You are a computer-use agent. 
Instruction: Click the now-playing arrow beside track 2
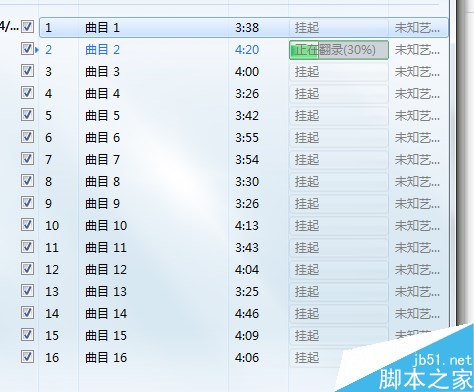point(37,50)
